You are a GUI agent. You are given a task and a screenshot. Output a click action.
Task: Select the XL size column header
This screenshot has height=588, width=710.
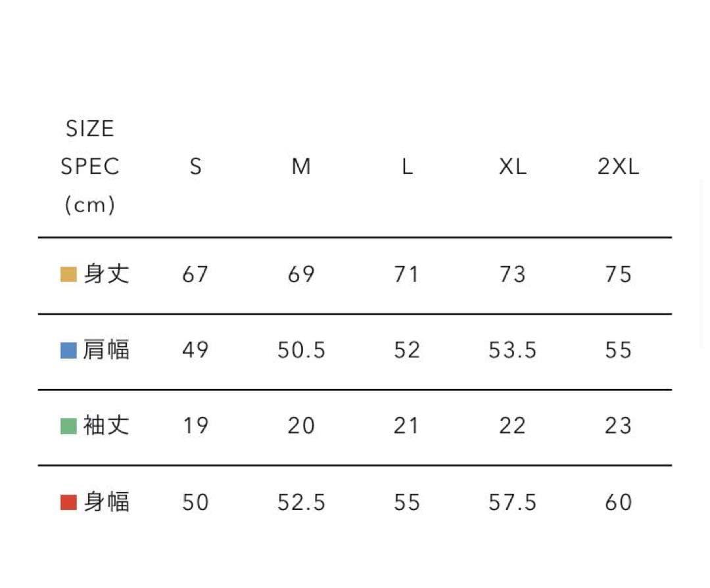(x=513, y=167)
